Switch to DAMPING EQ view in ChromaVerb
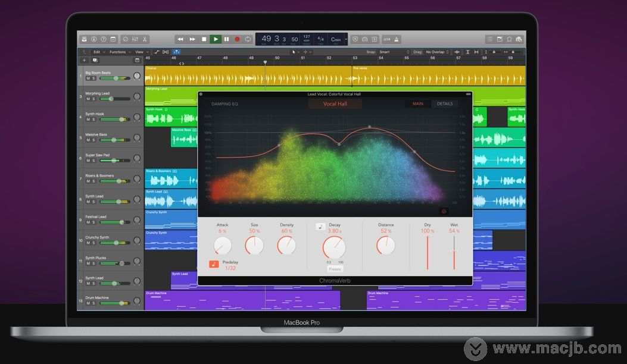 pyautogui.click(x=224, y=104)
